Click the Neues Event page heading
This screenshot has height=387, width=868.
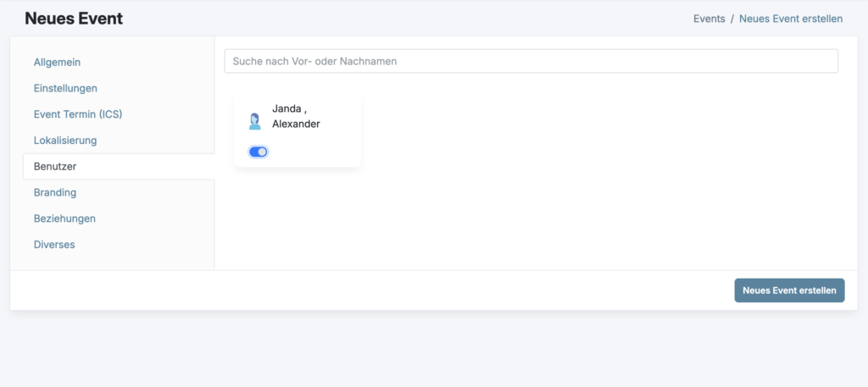[x=74, y=18]
